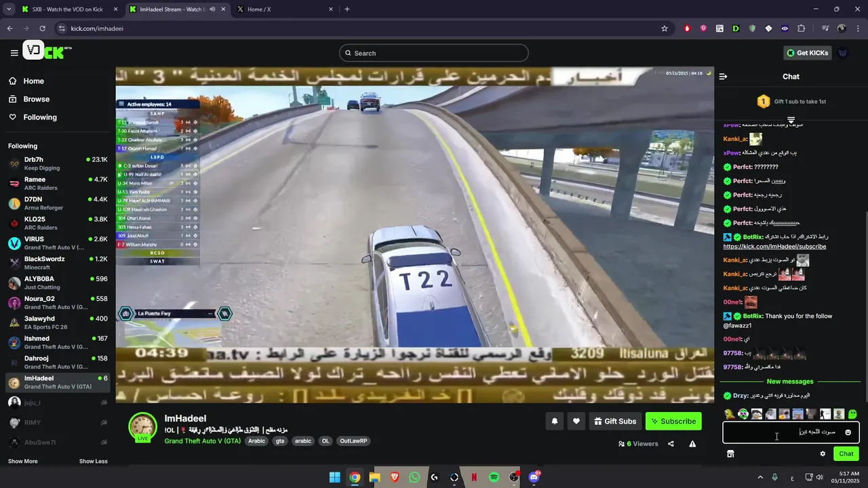Screen dimensions: 868x488
Task: Open KLO25 channel in Following list
Action: (58, 223)
